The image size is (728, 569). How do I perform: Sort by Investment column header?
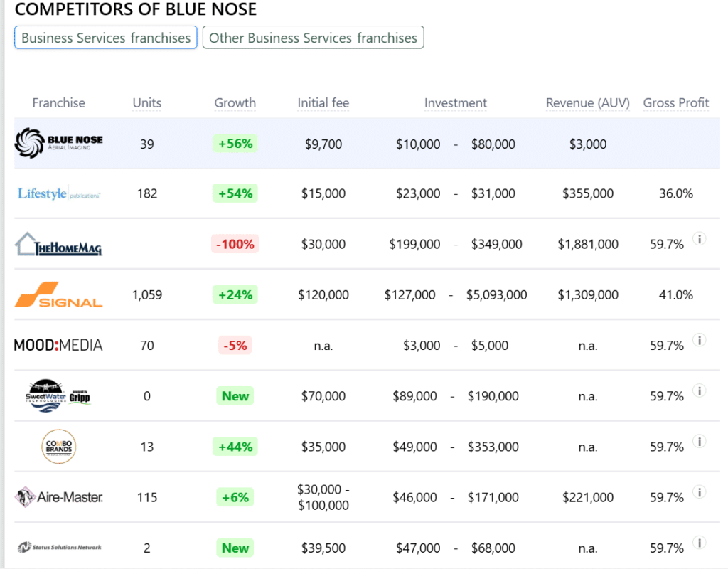(x=456, y=102)
